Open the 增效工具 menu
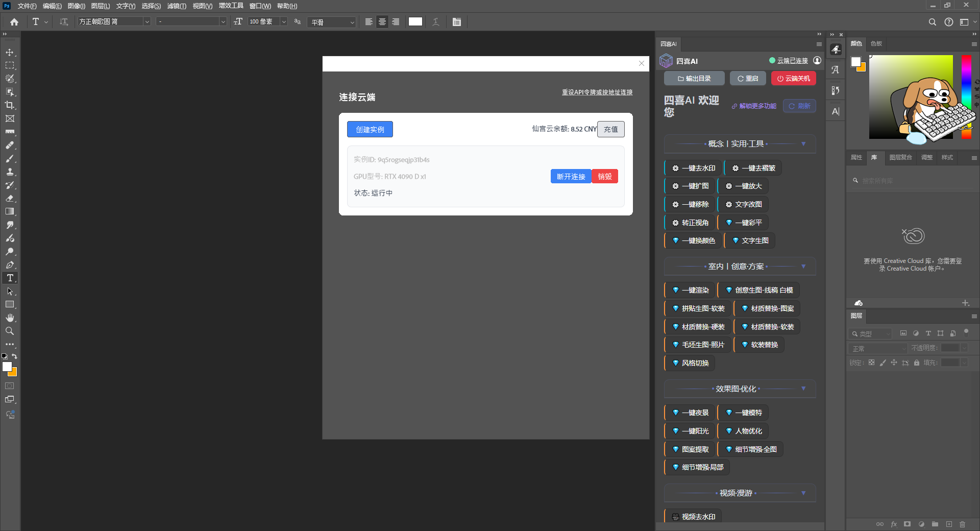The width and height of the screenshot is (980, 531). coord(231,6)
